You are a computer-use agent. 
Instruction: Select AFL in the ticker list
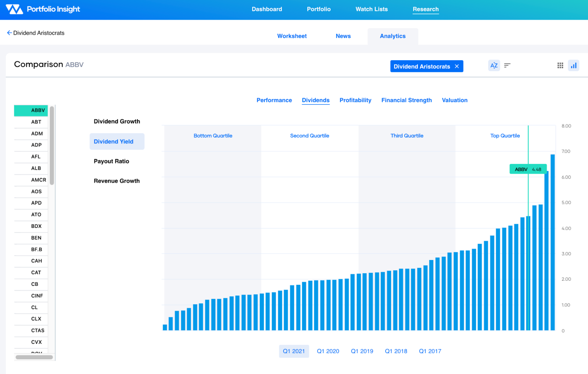click(31, 157)
